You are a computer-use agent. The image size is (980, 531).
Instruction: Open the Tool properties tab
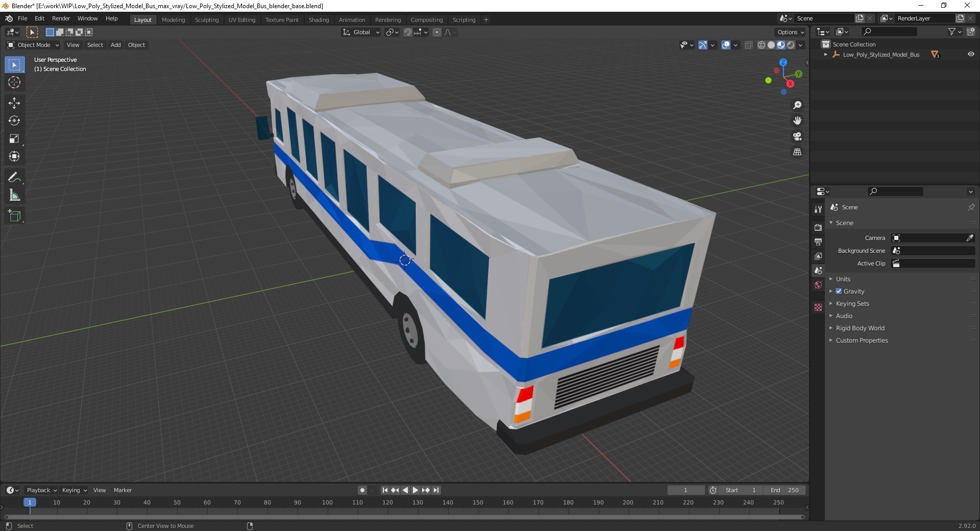pos(818,209)
